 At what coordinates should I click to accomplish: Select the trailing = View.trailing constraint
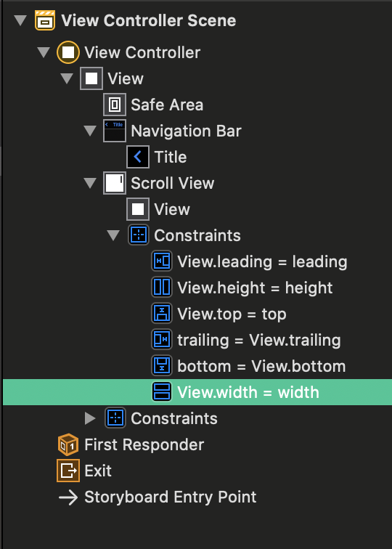point(246,340)
